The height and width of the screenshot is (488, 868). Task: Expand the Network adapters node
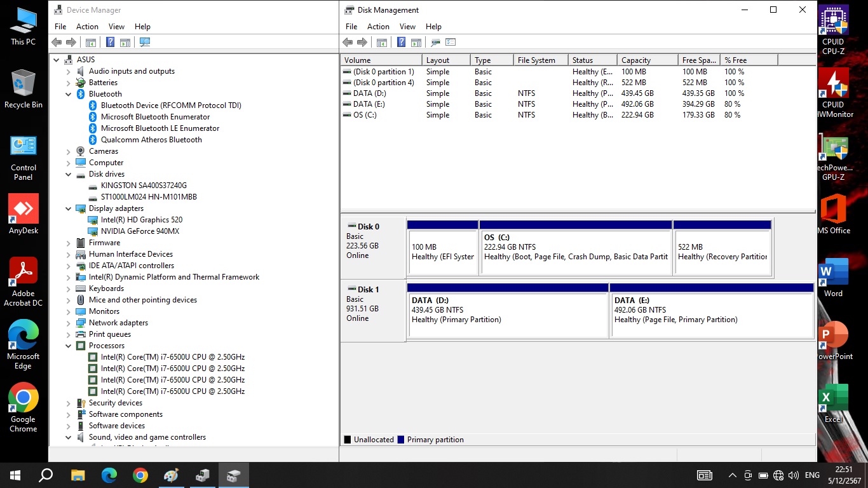tap(68, 323)
